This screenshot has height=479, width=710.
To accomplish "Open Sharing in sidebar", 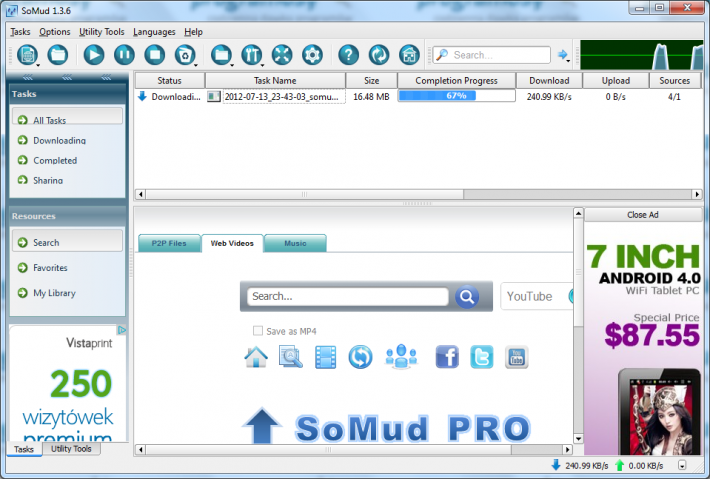I will click(48, 180).
